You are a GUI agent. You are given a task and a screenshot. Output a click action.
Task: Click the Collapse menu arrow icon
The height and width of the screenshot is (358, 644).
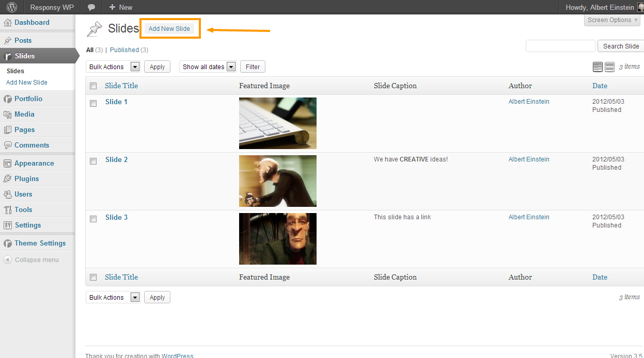pyautogui.click(x=7, y=260)
